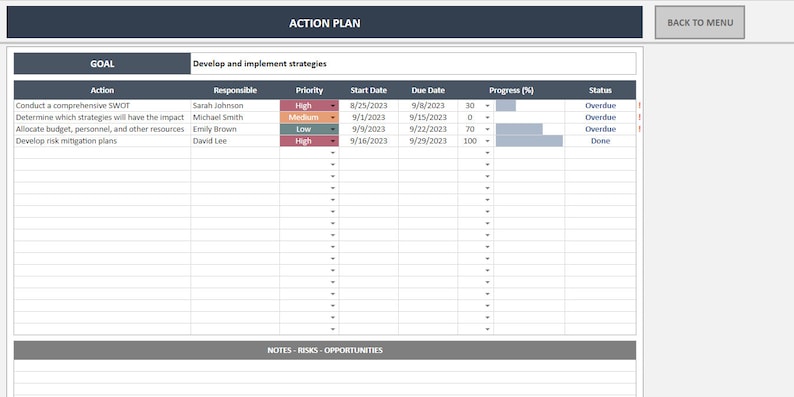Open the Low priority dropdown for Emily Brown
This screenshot has height=397, width=794.
coord(333,129)
